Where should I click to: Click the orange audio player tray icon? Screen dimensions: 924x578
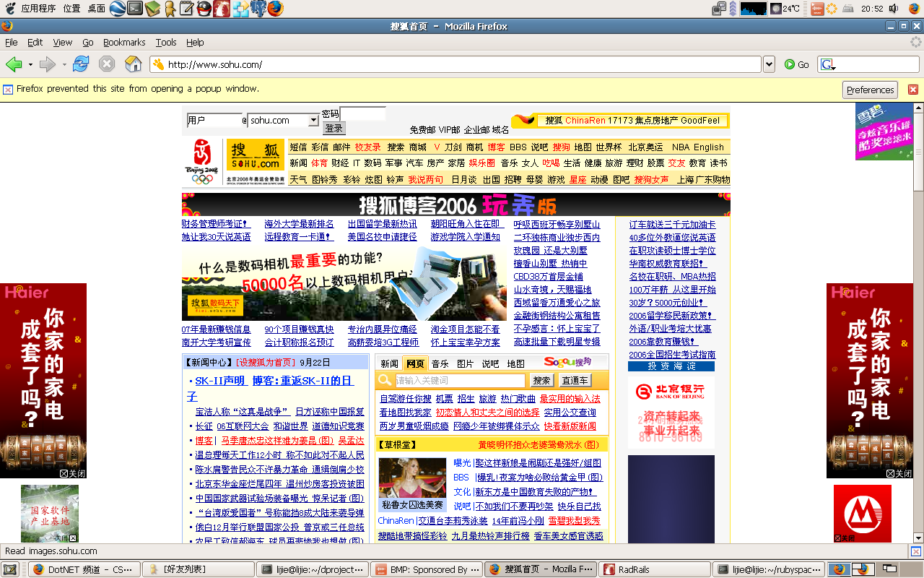click(x=817, y=9)
